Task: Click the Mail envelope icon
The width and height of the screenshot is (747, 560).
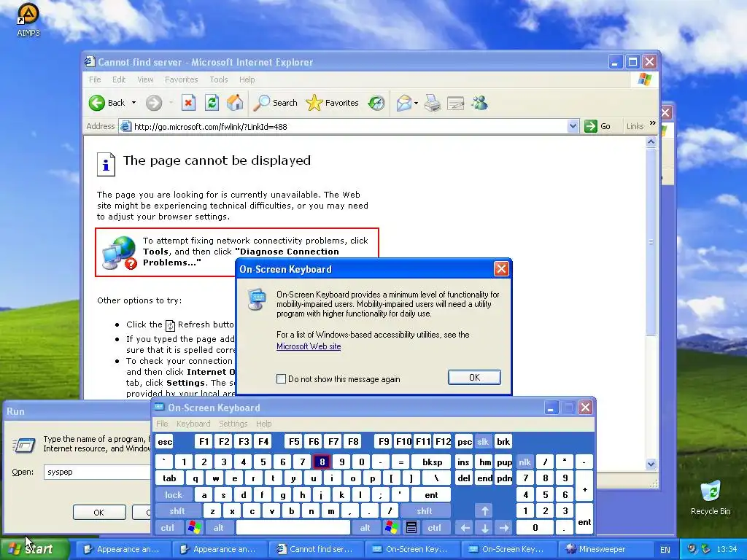Action: click(403, 103)
